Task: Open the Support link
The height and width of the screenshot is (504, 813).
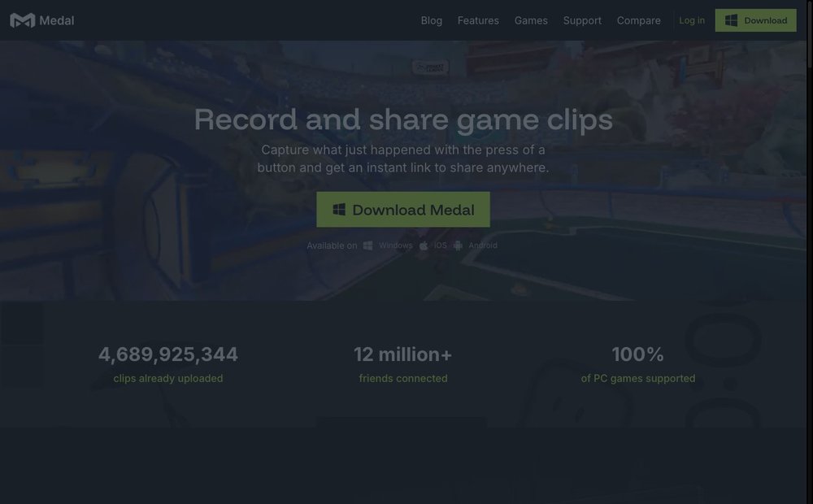Action: coord(582,21)
